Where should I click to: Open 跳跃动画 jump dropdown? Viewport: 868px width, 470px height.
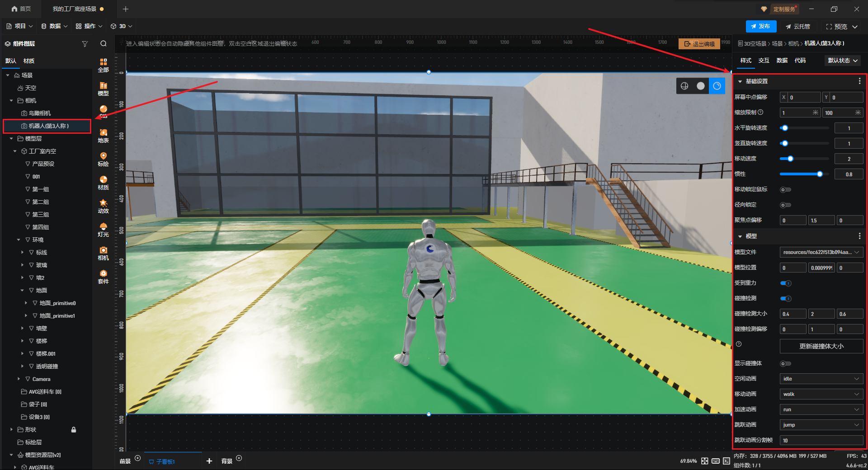(x=821, y=425)
